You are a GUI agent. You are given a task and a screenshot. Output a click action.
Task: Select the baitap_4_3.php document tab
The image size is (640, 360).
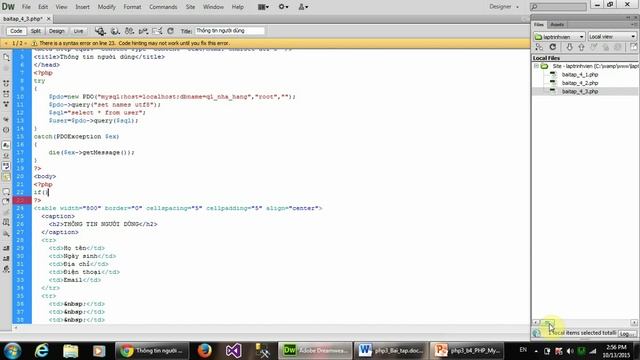tap(22, 19)
